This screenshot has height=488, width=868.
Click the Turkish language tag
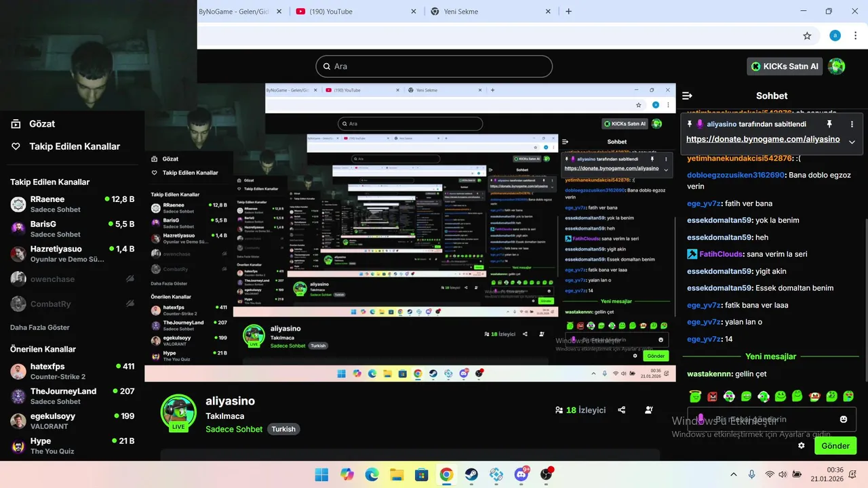283,429
